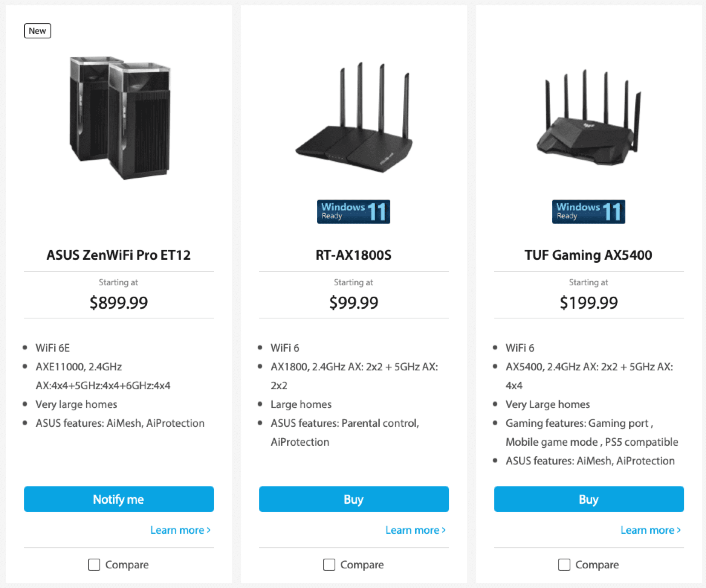Screen dimensions: 706x588
Task: Open Learn more link for TUF Gaming AX5400
Action: tap(651, 530)
